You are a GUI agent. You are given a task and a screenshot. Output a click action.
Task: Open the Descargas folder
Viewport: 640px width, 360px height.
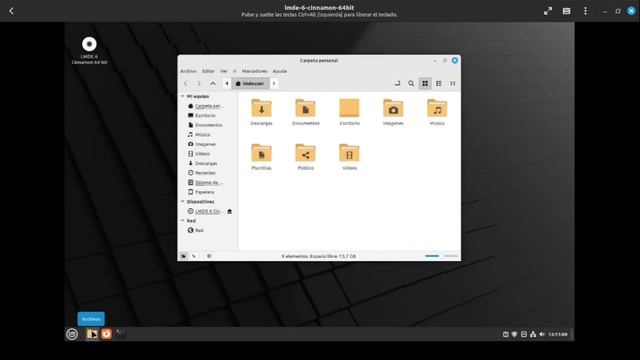[261, 112]
